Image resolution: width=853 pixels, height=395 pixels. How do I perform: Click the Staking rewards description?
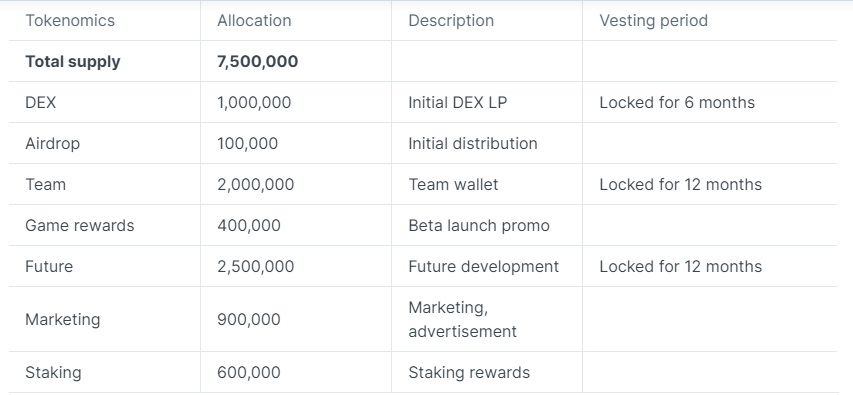click(x=469, y=373)
